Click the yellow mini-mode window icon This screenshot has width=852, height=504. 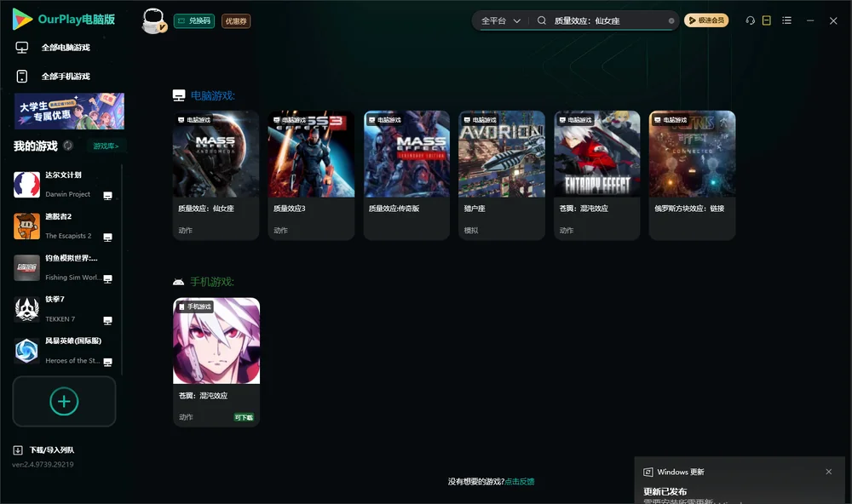[766, 20]
